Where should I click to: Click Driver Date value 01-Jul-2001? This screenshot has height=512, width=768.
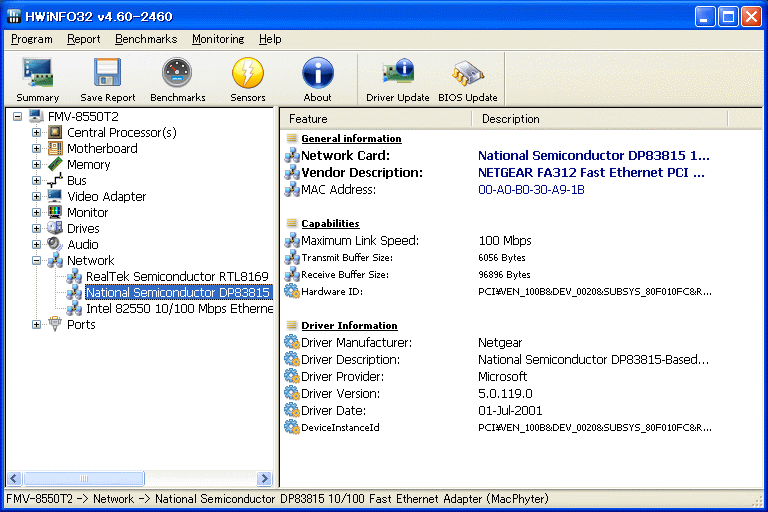[510, 411]
